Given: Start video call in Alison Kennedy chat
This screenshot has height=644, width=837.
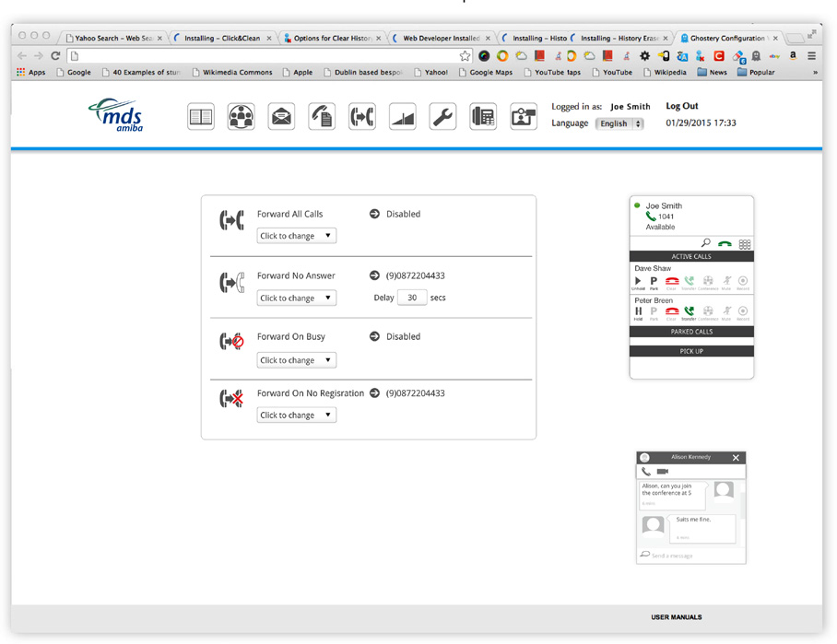Looking at the screenshot, I should click(663, 471).
